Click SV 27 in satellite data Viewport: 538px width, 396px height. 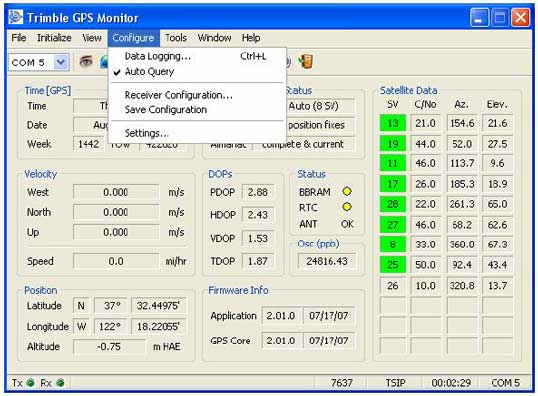point(393,225)
